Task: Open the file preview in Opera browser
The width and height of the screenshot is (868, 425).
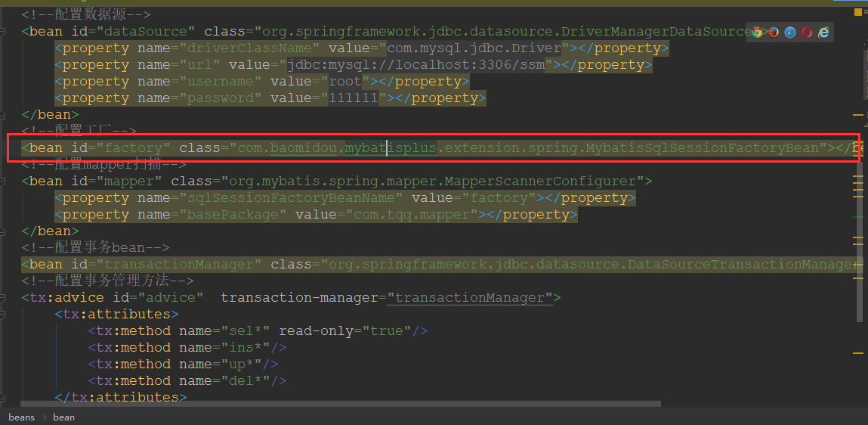Action: 807,32
